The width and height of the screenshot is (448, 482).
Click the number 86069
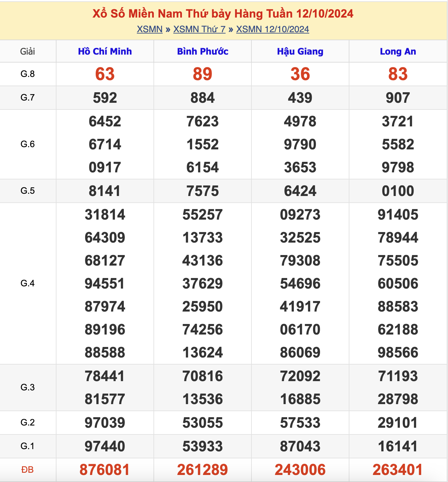(300, 352)
